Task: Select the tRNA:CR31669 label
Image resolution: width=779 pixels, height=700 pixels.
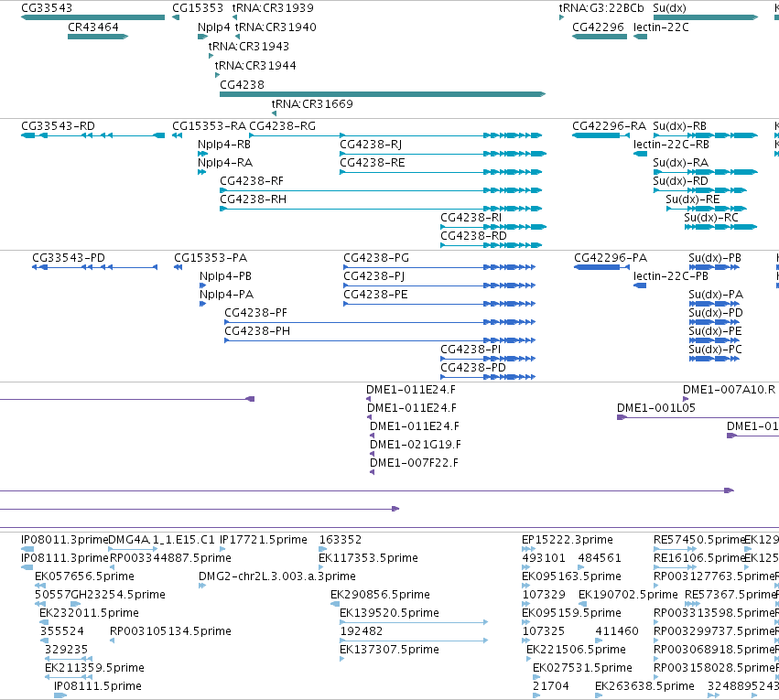Action: pos(312,104)
